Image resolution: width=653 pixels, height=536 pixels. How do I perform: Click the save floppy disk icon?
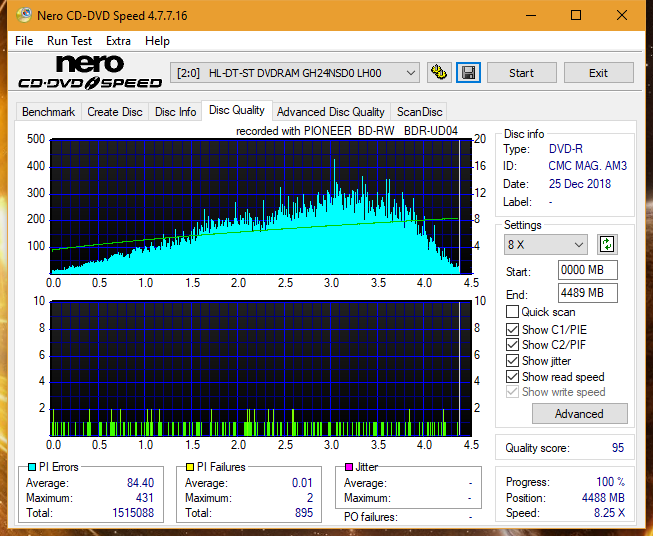468,73
